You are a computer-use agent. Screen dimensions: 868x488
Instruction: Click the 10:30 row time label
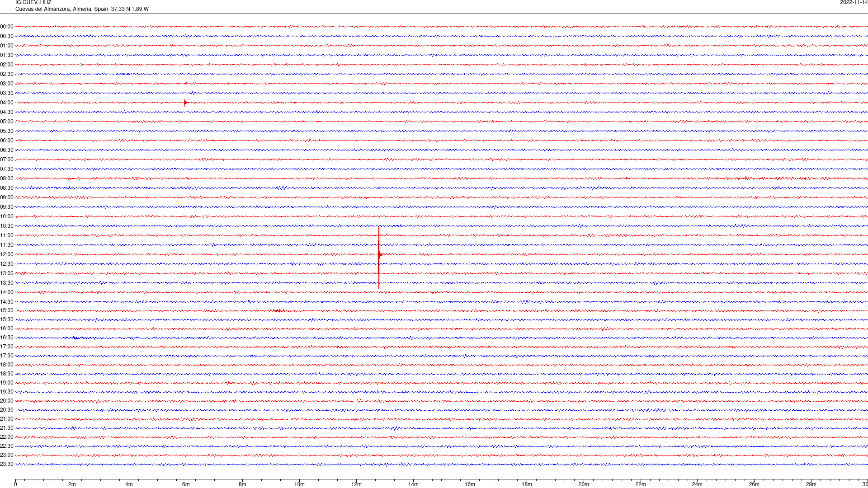[x=7, y=226]
